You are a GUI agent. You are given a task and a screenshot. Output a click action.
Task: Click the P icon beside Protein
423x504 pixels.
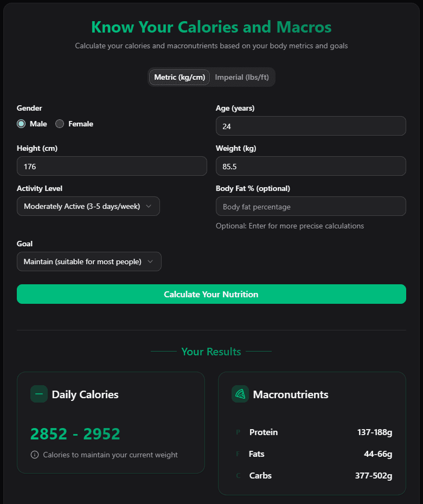238,432
